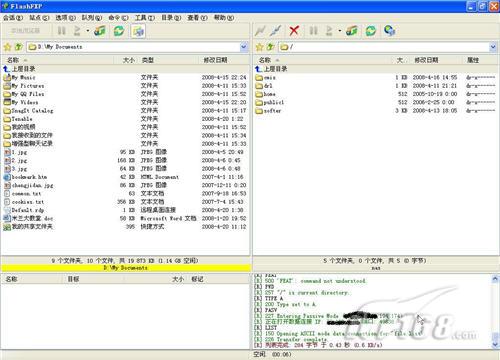This screenshot has height=360, width=500.
Task: Open the 队列 menu
Action: tap(92, 18)
